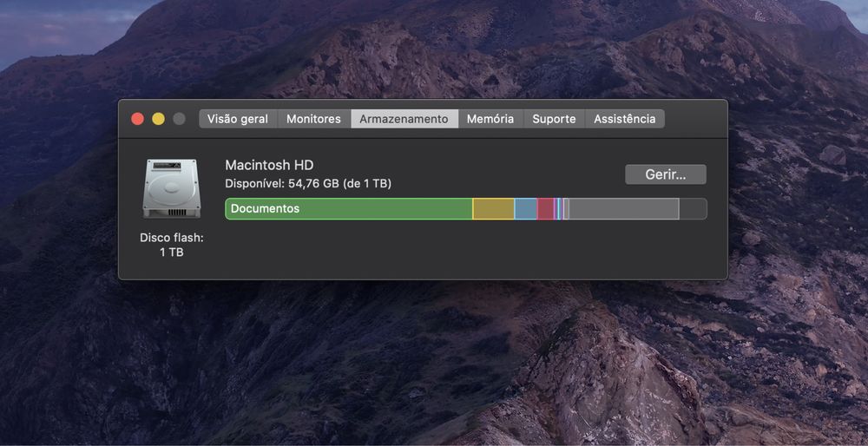Screen dimensions: 868x446
Task: Click the yellow segment of storage bar
Action: pos(493,209)
